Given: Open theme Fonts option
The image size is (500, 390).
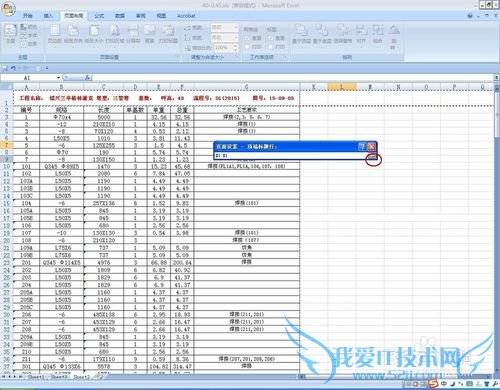Looking at the screenshot, I should click(29, 35).
